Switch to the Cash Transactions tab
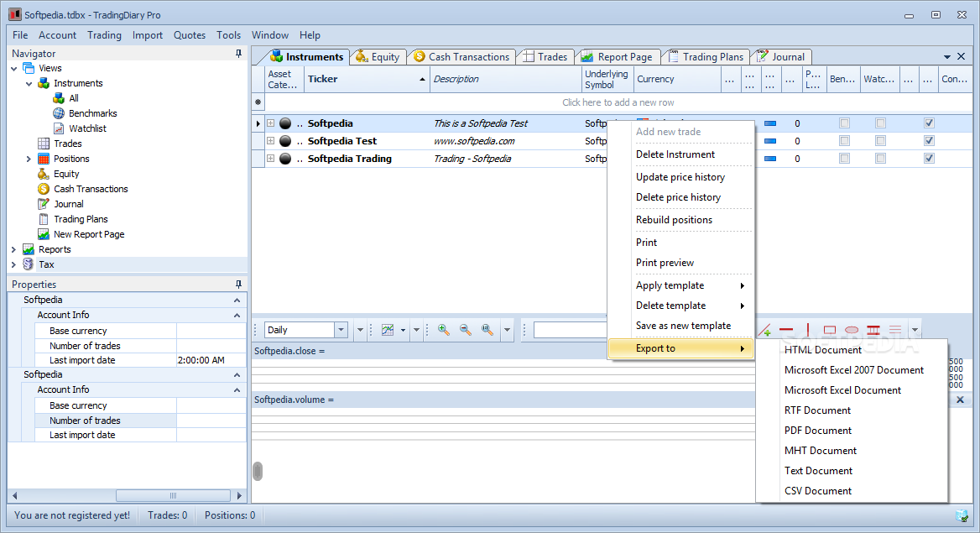Image resolution: width=980 pixels, height=533 pixels. click(461, 57)
